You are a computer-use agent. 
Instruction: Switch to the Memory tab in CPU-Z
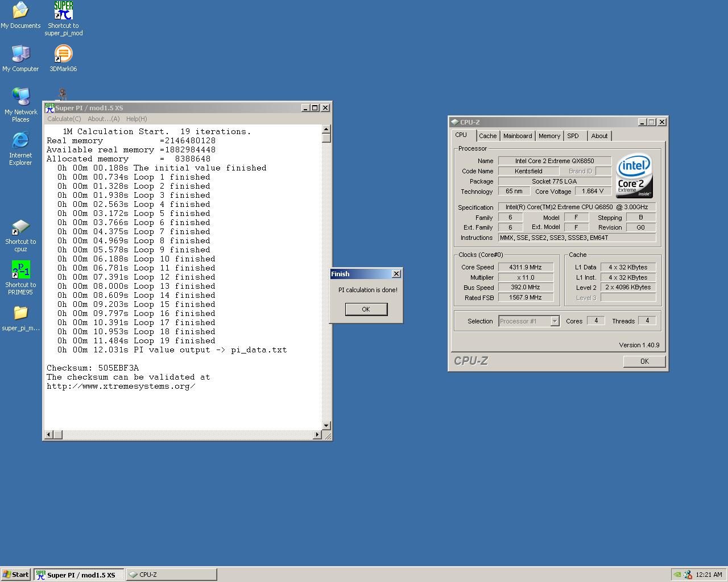[x=549, y=136]
